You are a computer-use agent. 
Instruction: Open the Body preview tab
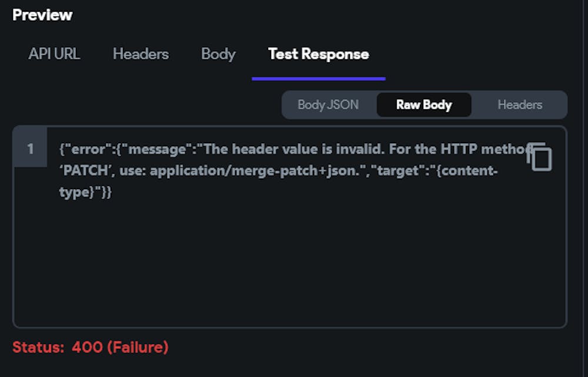(x=218, y=54)
